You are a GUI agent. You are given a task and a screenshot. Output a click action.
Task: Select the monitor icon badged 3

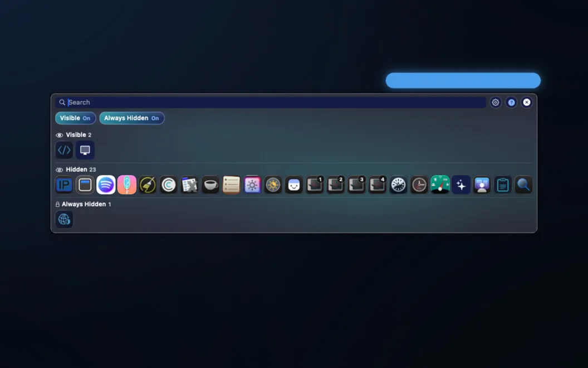point(356,185)
